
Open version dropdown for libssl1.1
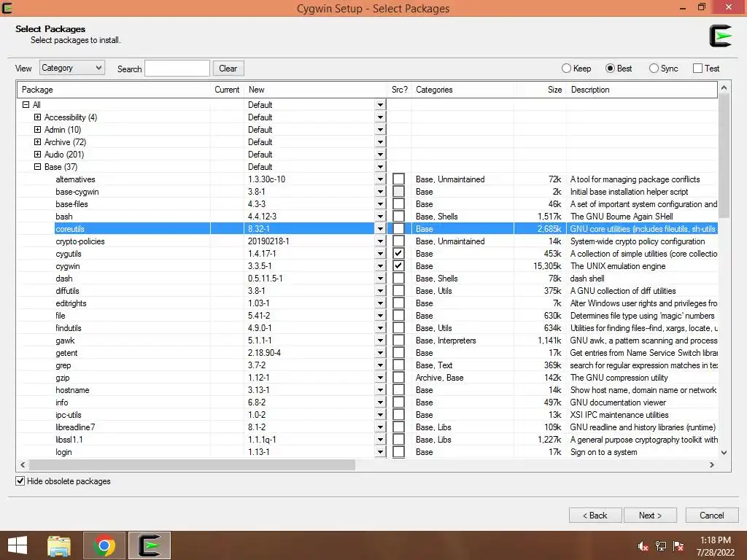point(380,439)
